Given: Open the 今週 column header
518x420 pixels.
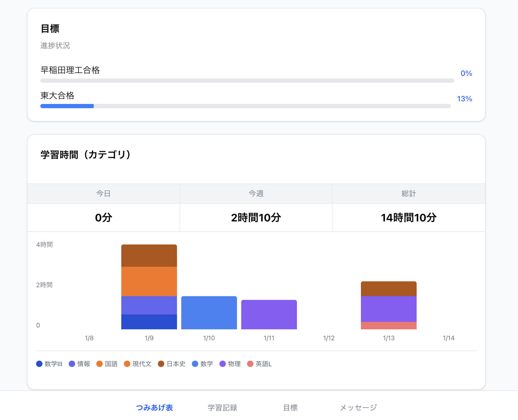Looking at the screenshot, I should tap(256, 193).
